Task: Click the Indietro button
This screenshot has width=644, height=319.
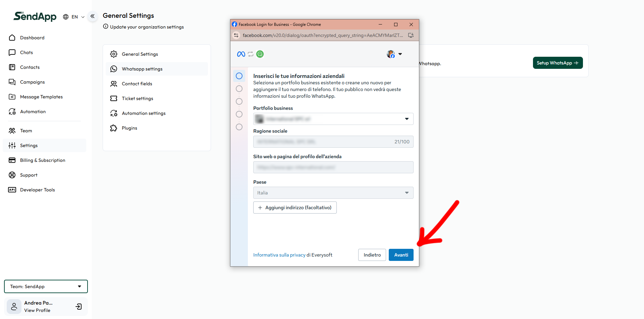Action: [372, 255]
